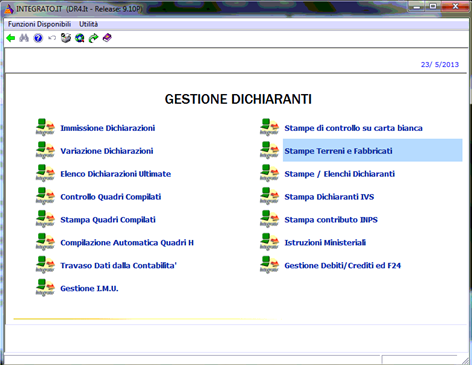Open help with the blue question mark icon
The width and height of the screenshot is (472, 365).
coord(38,38)
